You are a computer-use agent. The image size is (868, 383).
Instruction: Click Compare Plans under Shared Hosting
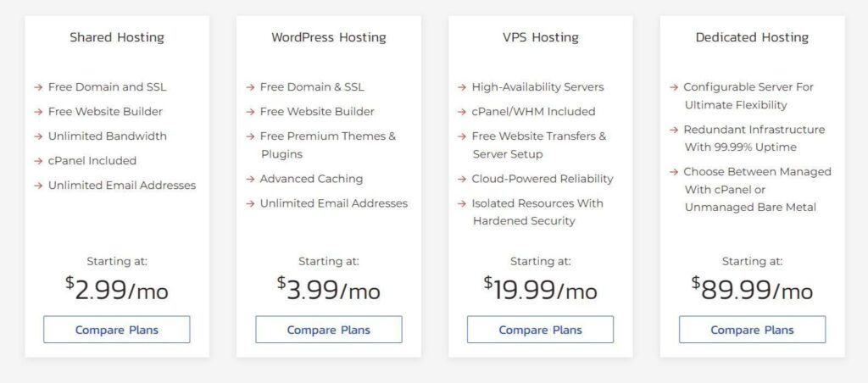[x=117, y=330]
